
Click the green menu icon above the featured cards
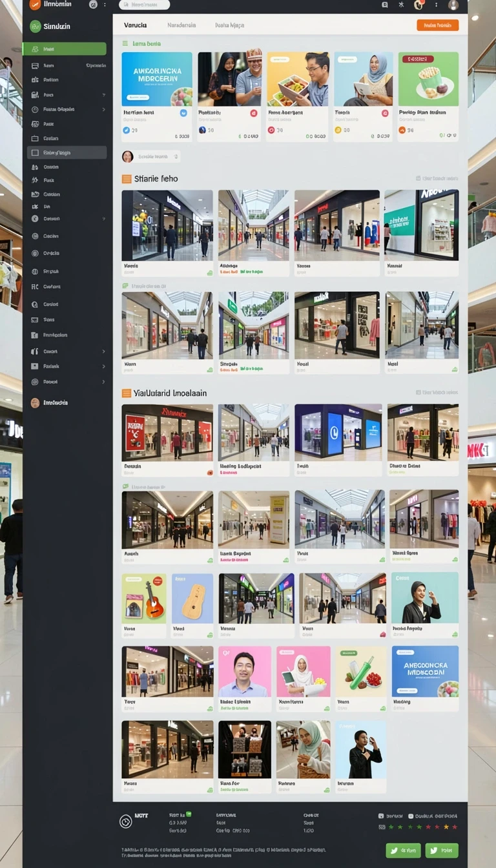[125, 44]
